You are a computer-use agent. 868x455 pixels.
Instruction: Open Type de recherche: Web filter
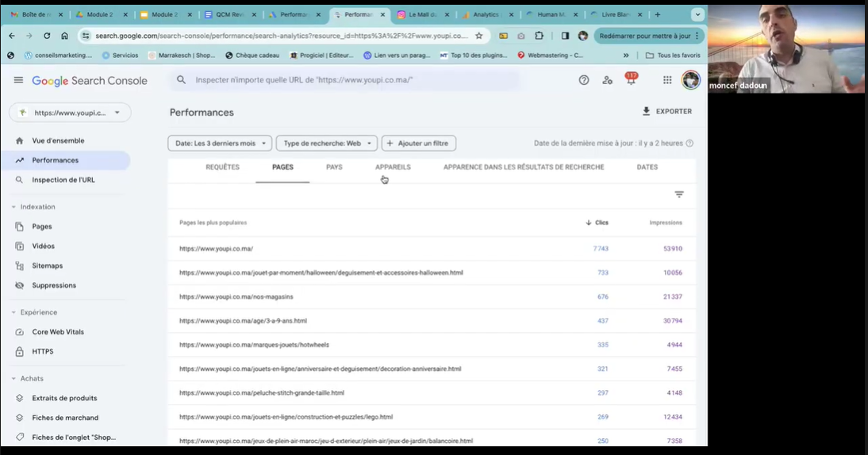point(327,143)
